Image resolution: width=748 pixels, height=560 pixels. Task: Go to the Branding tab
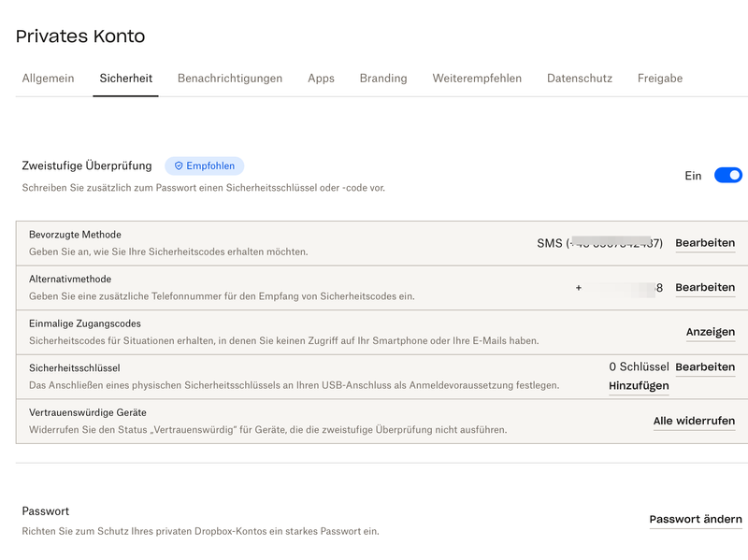tap(383, 79)
